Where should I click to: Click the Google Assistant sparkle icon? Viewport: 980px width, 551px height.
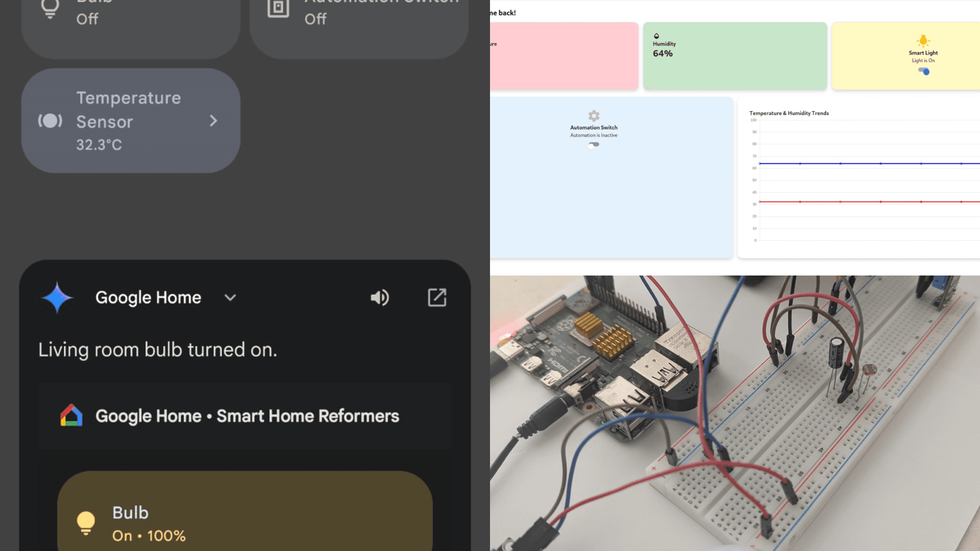click(57, 297)
